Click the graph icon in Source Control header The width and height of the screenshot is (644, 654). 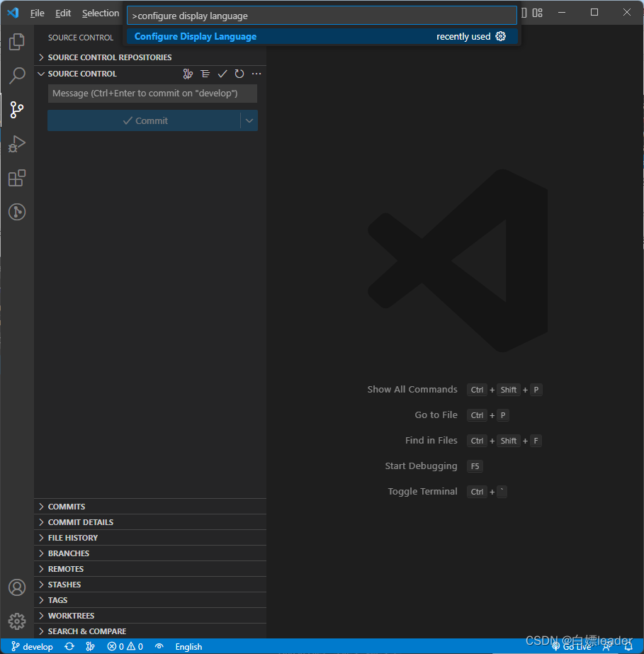click(188, 74)
